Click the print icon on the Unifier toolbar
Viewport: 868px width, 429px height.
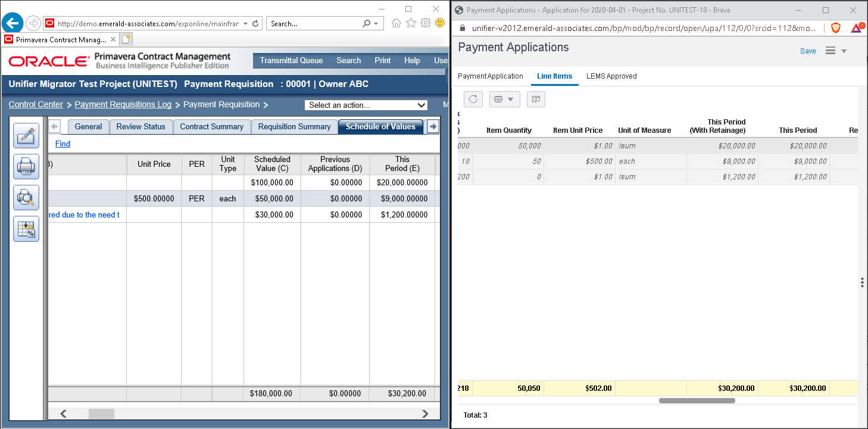click(500, 99)
